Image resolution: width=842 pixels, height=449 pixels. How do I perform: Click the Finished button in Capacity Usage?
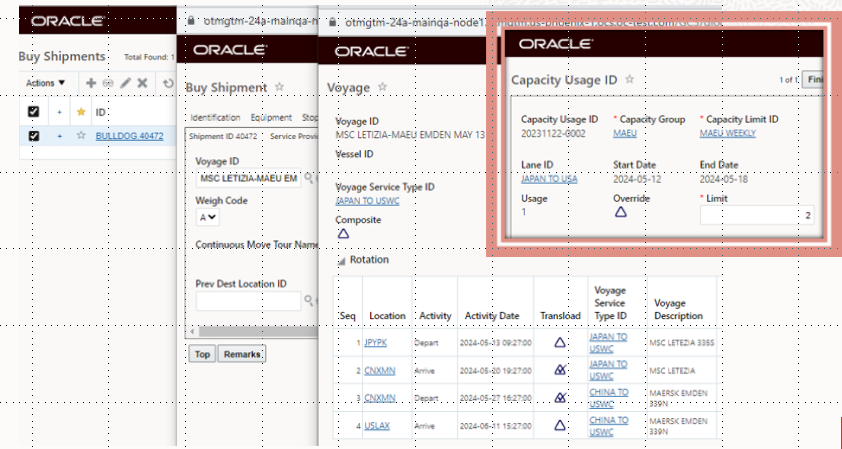(x=812, y=79)
